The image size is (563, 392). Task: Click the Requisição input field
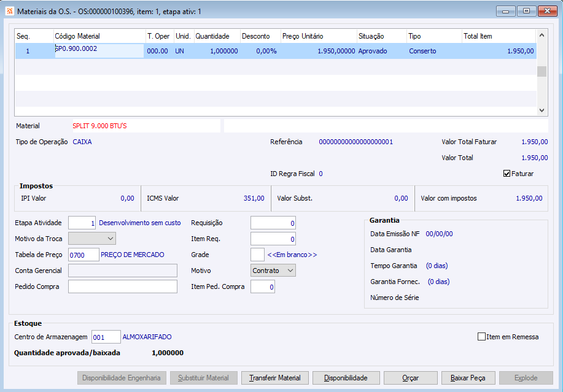click(x=273, y=223)
